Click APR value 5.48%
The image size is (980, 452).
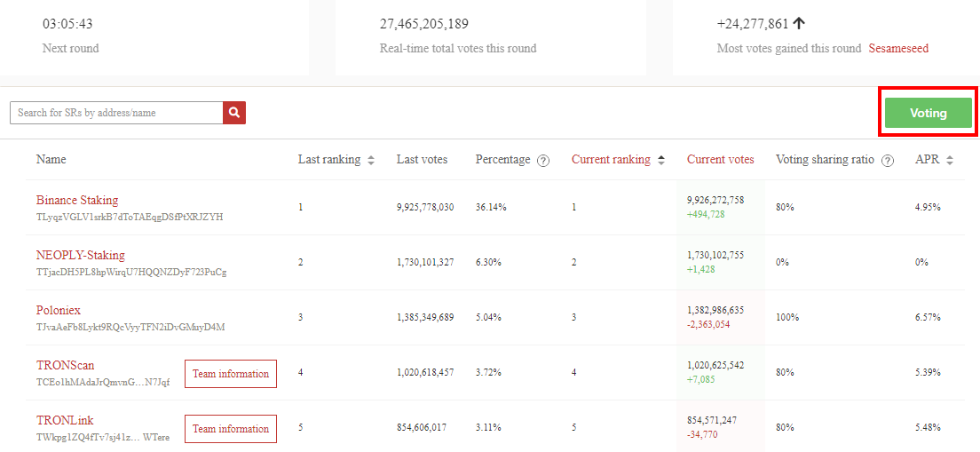[x=929, y=427]
